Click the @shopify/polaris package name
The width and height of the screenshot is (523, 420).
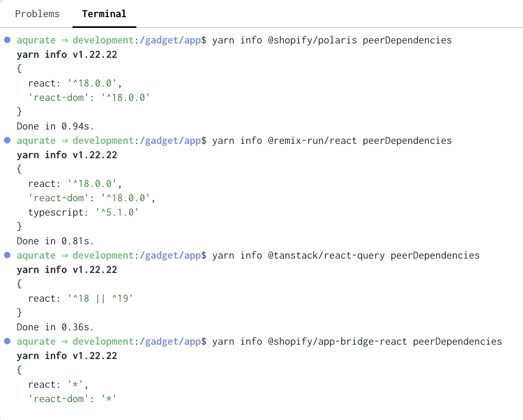pos(312,40)
